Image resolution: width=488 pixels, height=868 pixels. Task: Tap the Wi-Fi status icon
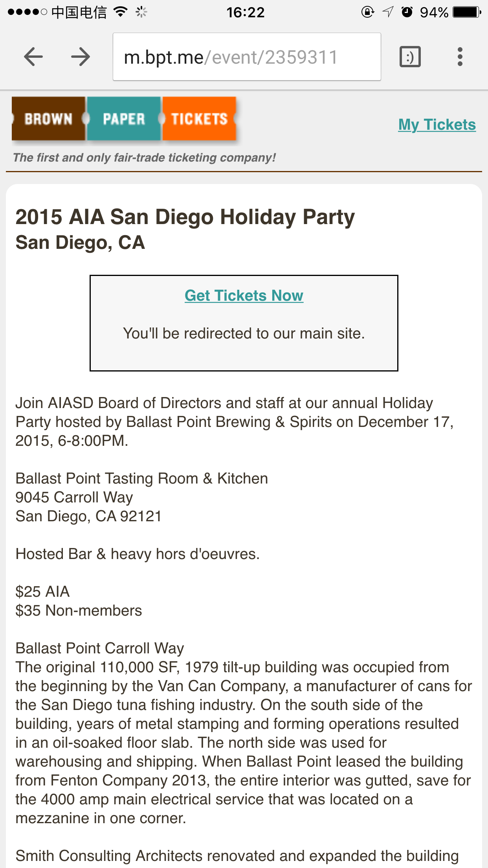tap(121, 12)
